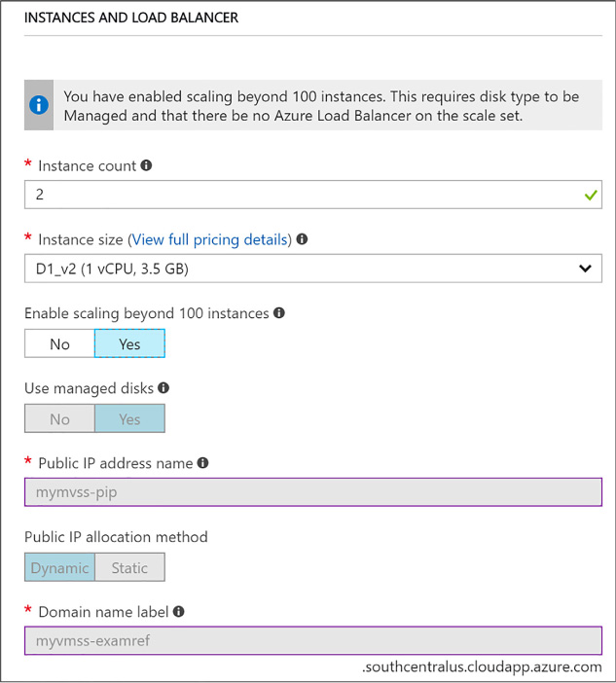Click the Instance size info icon
This screenshot has width=616, height=683.
(302, 239)
